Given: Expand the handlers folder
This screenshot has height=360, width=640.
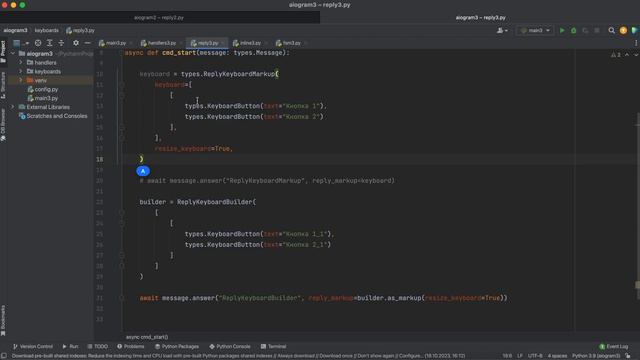Looking at the screenshot, I should coord(21,62).
